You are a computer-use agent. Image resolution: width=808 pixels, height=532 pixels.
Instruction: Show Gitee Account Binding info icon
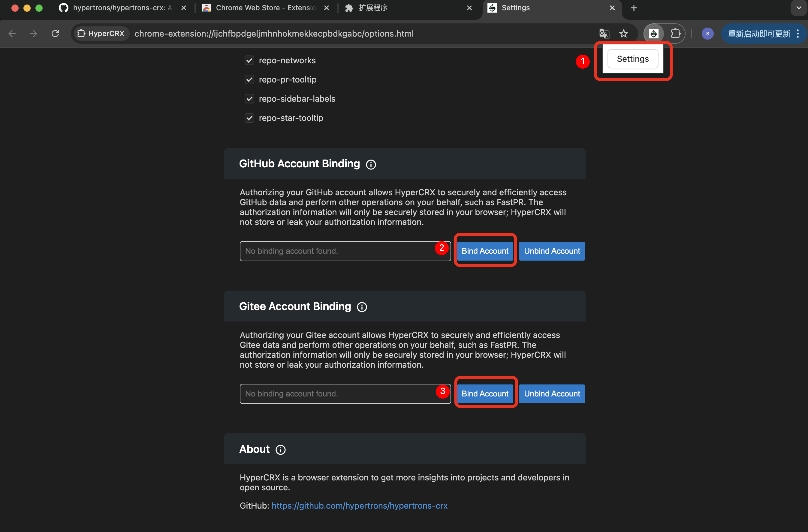[x=362, y=307]
